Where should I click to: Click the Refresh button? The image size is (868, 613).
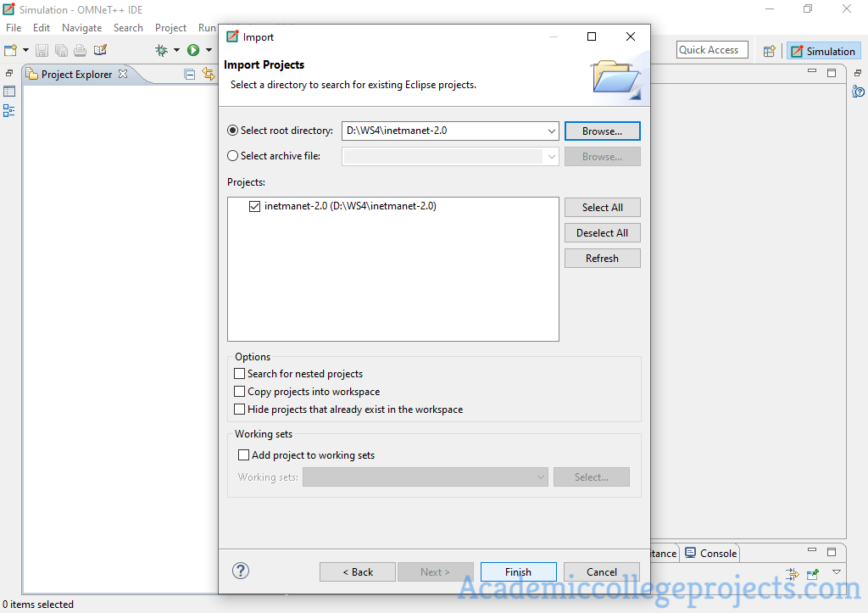603,259
